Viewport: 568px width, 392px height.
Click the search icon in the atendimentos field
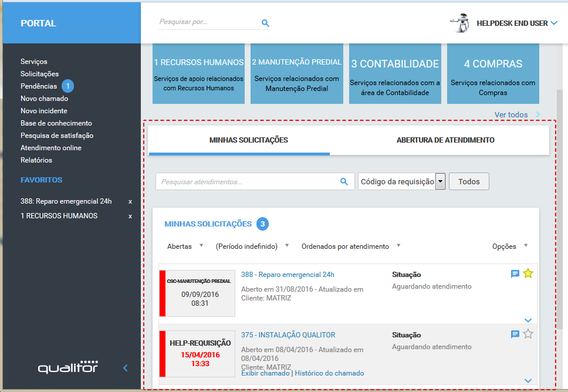[x=344, y=181]
